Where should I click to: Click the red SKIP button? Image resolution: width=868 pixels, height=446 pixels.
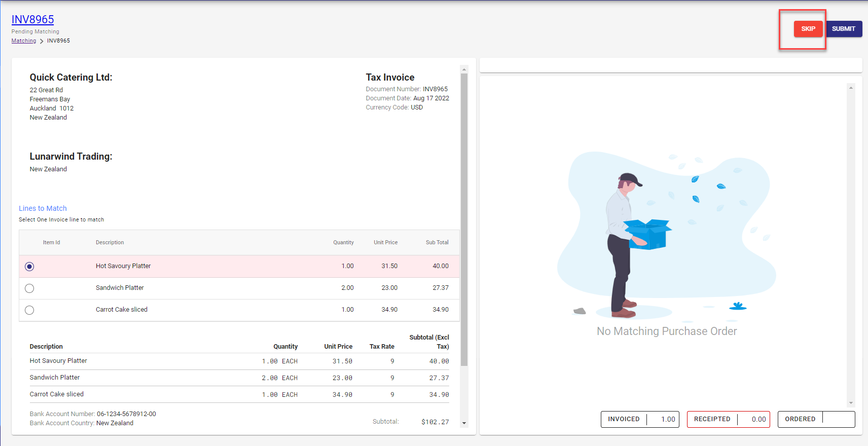click(x=808, y=29)
